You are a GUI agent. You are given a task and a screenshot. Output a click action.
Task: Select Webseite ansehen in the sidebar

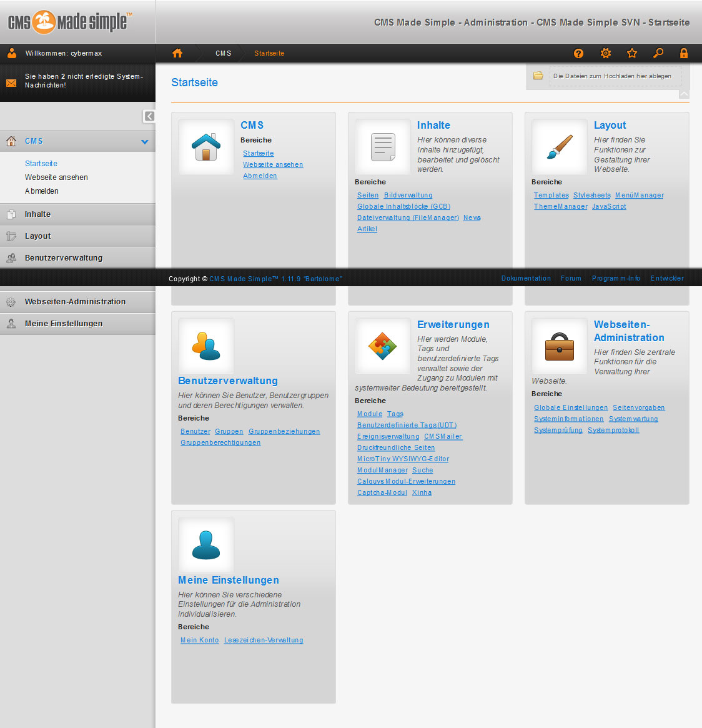pos(56,177)
